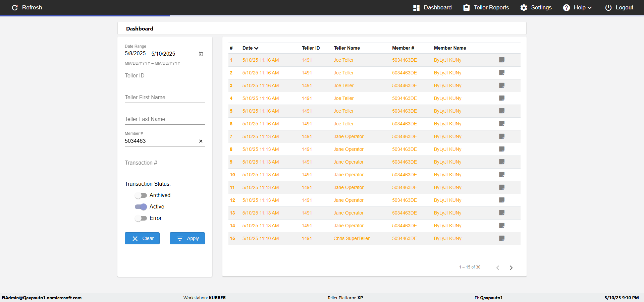Screen dimensions: 644x302
Task: Click Jane Operator name in row 7
Action: 348,136
